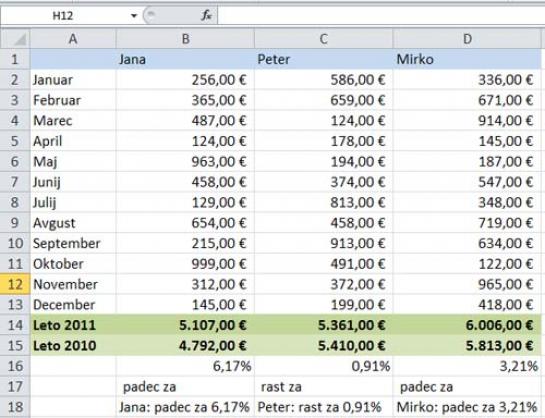Screen dimensions: 545x418
Task: Click the fx Insert Function icon
Action: [206, 15]
